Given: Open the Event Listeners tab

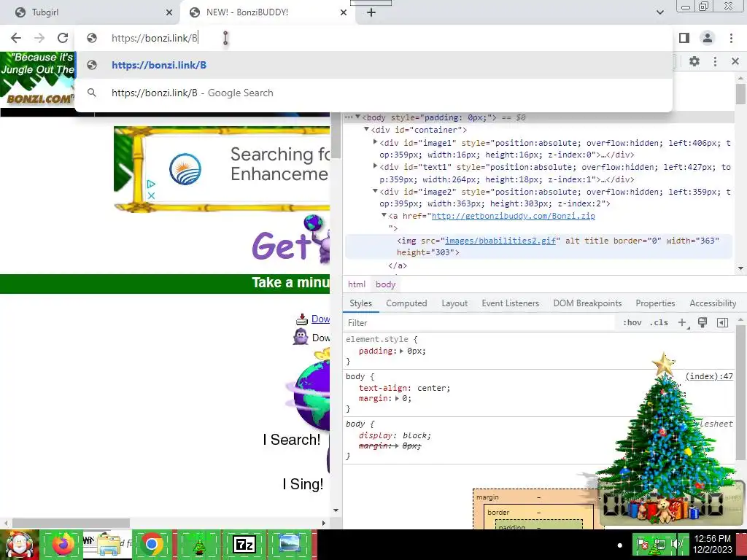Looking at the screenshot, I should pos(510,303).
